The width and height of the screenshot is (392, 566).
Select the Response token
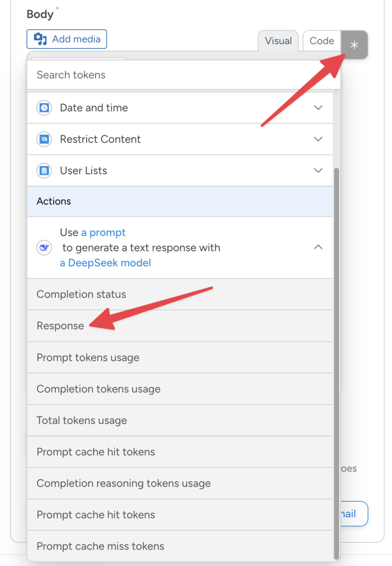coord(60,326)
